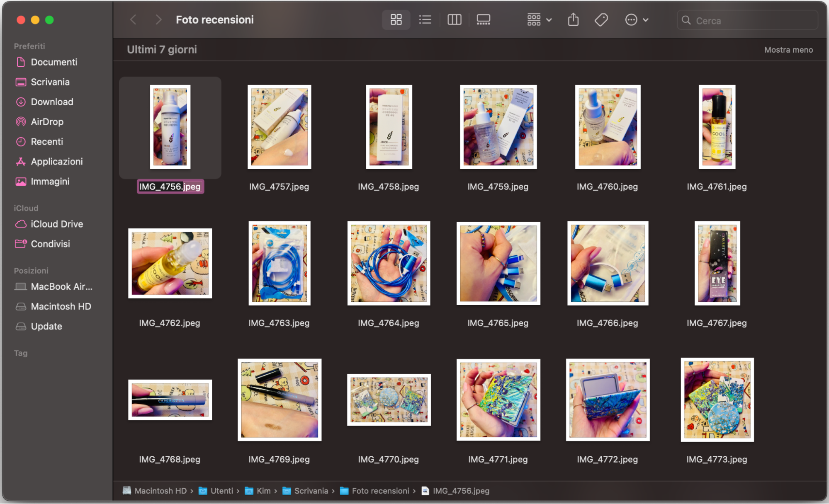
Task: Open the Documenti sidebar item
Action: click(x=54, y=62)
